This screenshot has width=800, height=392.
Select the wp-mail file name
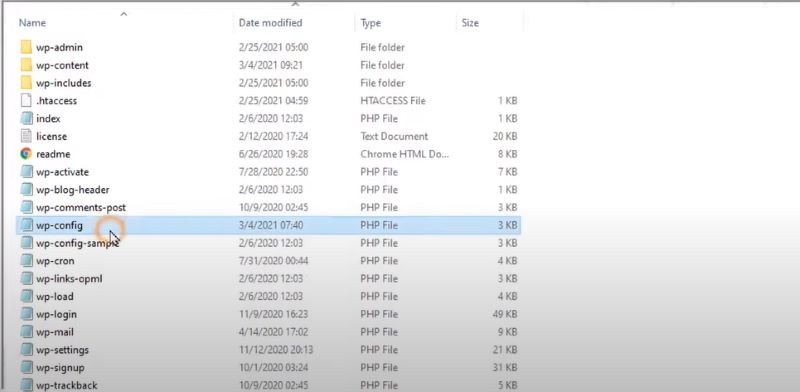coord(55,332)
